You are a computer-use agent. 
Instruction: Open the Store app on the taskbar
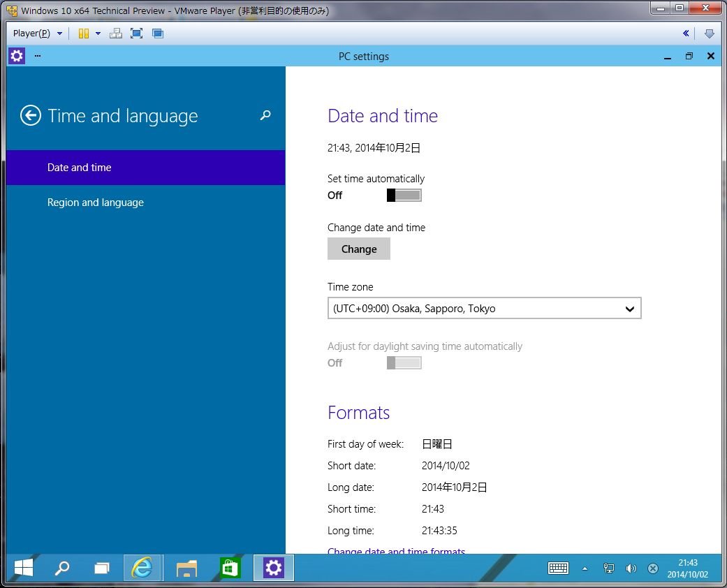[230, 568]
